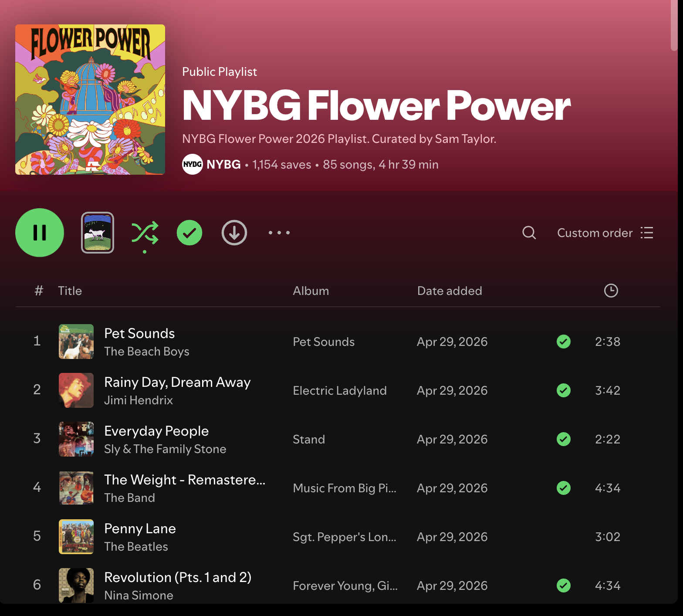
Task: Click the NYBG Flower Power playlist title
Action: tap(376, 105)
